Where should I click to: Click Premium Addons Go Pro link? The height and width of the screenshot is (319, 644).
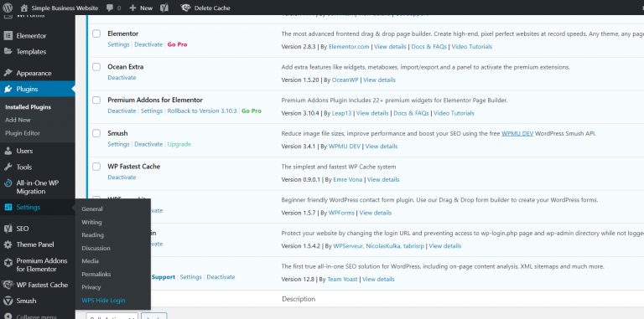coord(252,111)
